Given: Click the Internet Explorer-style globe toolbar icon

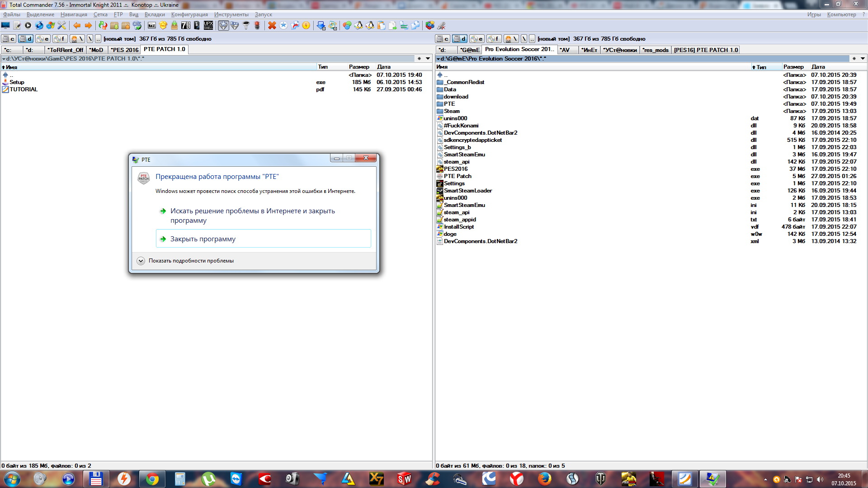Looking at the screenshot, I should click(x=39, y=26).
